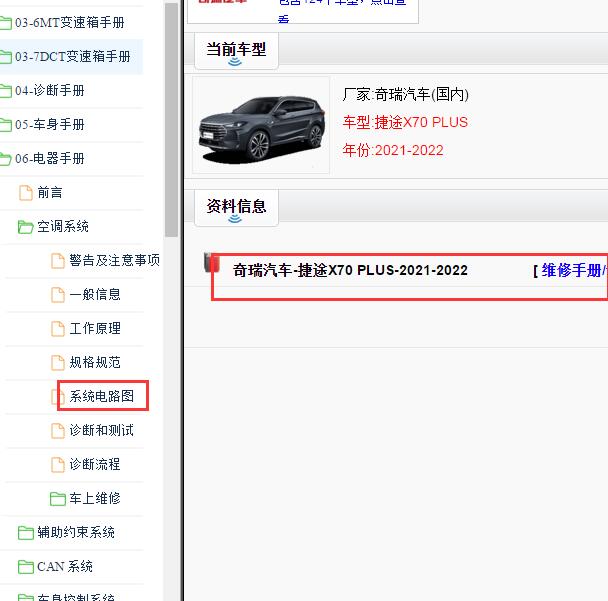Viewport: 608px width, 601px height.
Task: Open the 一般信息 page
Action: point(95,294)
